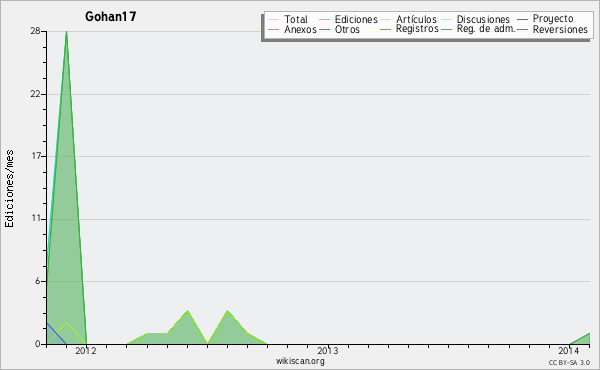Click the cyan Total color line swatch
This screenshot has height=370, width=600.
click(x=274, y=19)
